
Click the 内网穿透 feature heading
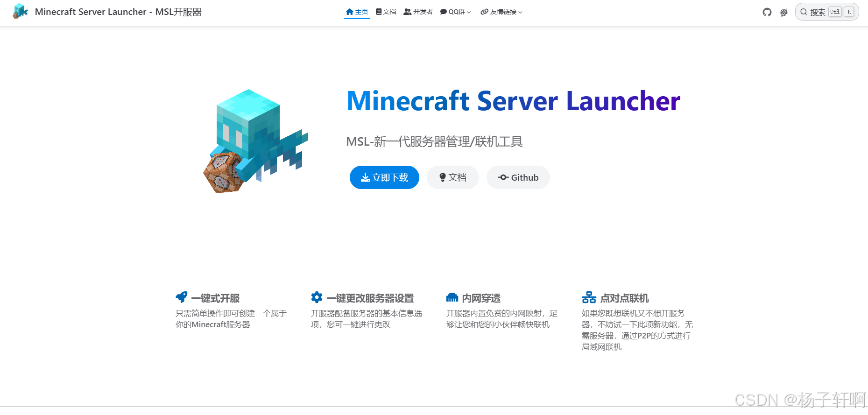pos(481,298)
